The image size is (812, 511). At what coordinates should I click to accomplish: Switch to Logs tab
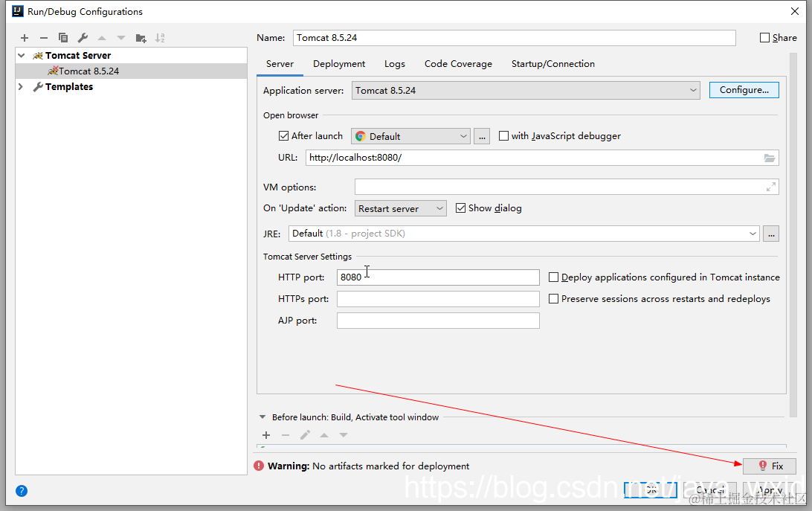coord(395,64)
